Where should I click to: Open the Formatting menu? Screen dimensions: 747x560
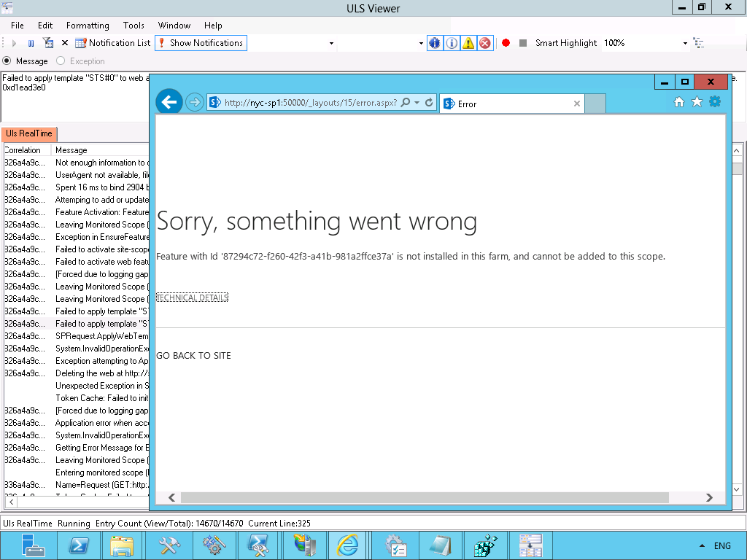click(88, 26)
